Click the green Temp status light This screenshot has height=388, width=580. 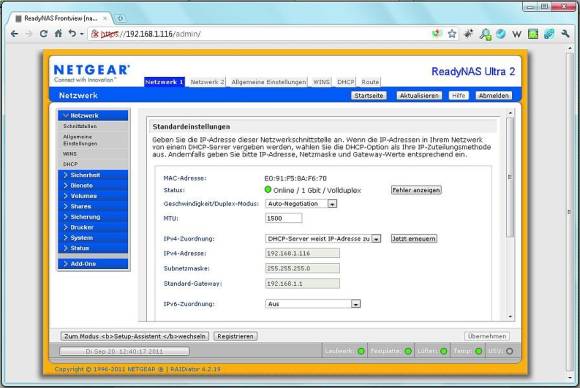479,351
